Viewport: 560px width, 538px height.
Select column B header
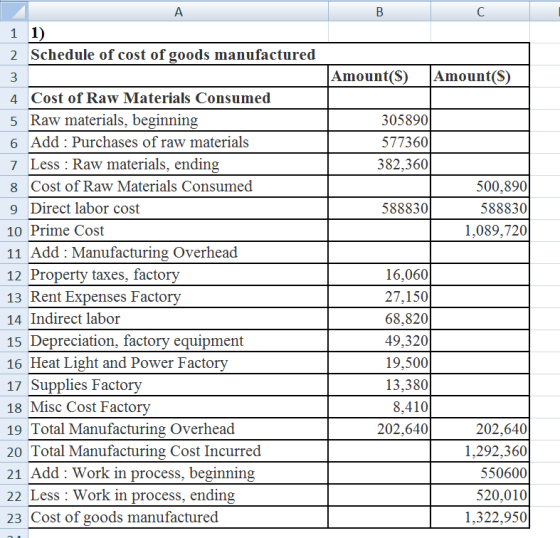(x=379, y=12)
